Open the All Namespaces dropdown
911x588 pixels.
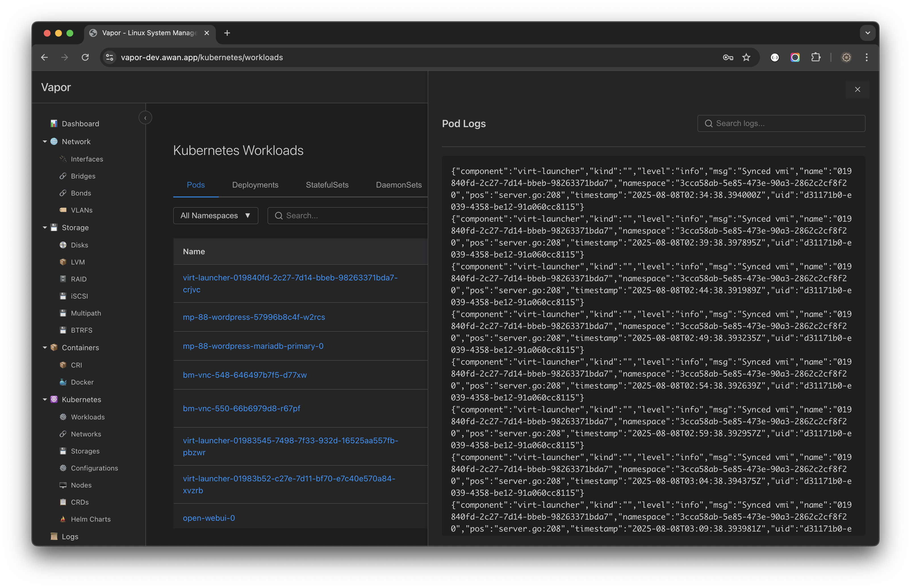tap(216, 216)
